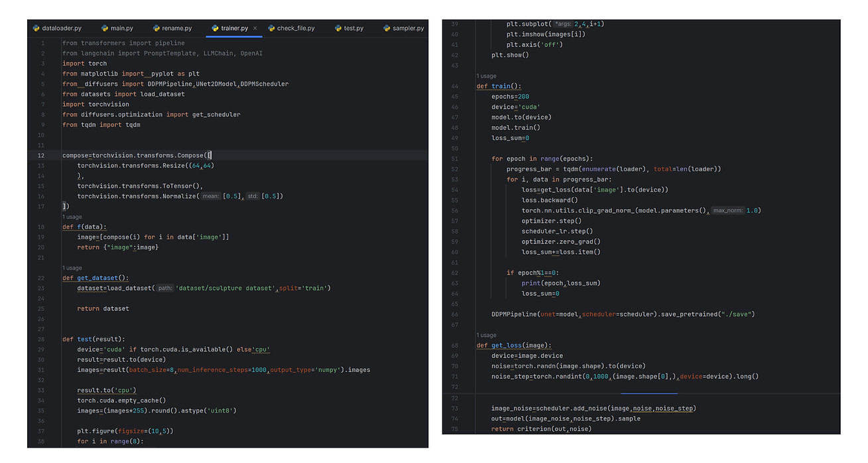The image size is (868, 463).
Task: Click the 'torch.cuda.empty_cache()' line
Action: (x=121, y=400)
